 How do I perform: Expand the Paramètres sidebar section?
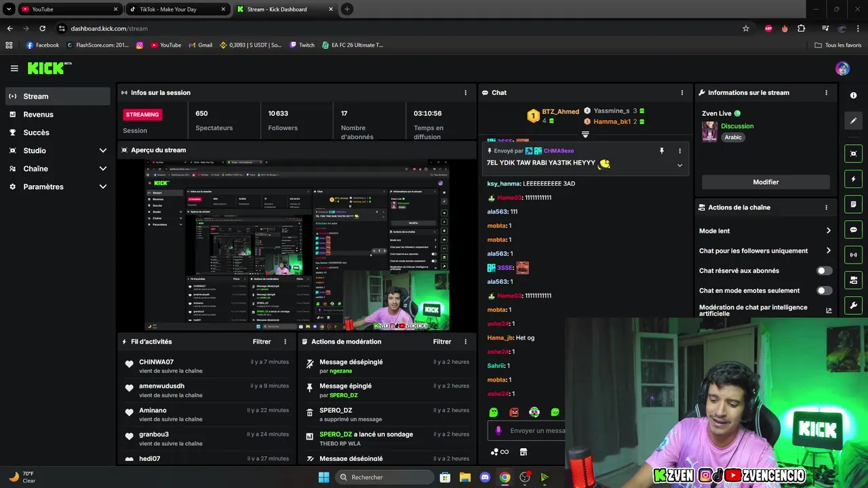103,186
